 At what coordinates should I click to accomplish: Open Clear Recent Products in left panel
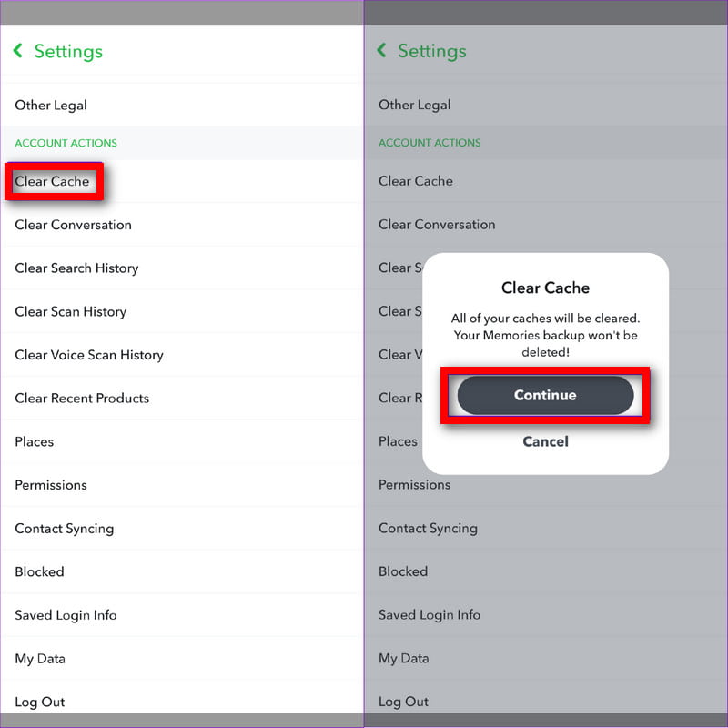82,399
